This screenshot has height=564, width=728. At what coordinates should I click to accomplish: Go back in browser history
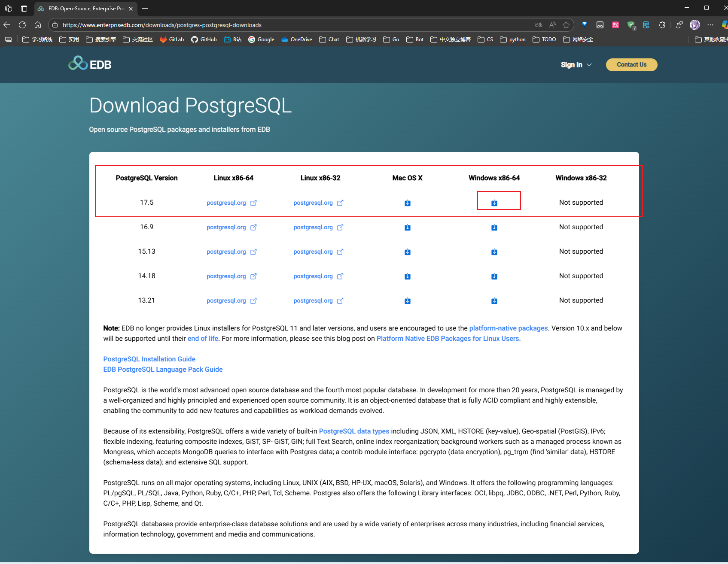7,25
